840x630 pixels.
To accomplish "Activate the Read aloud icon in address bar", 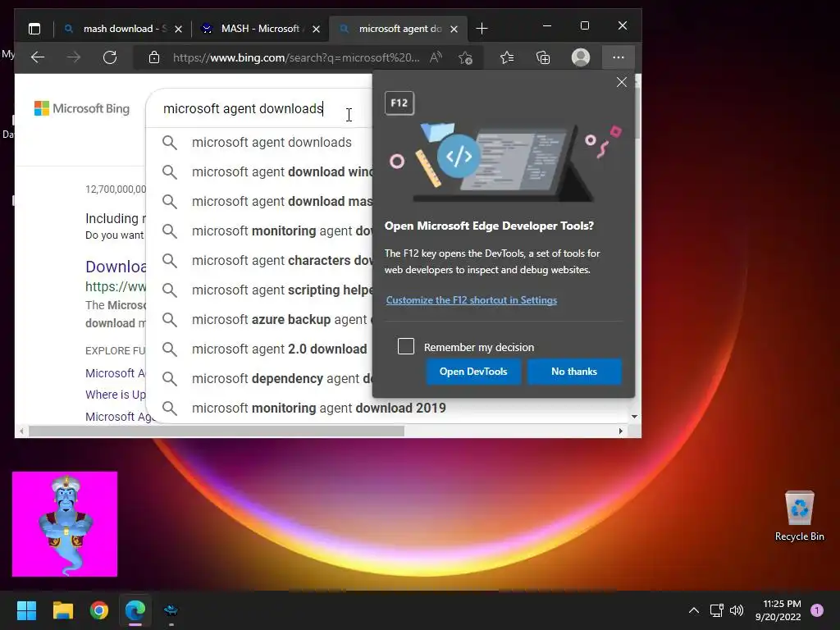I will coord(436,57).
